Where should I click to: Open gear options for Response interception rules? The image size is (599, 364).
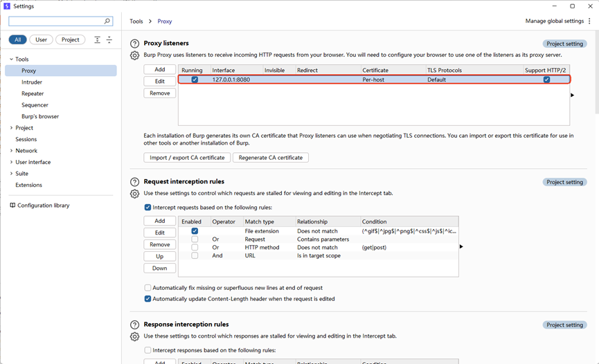[134, 336]
